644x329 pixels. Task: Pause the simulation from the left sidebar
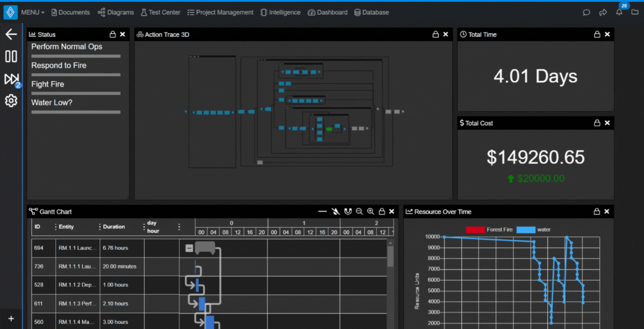point(11,56)
